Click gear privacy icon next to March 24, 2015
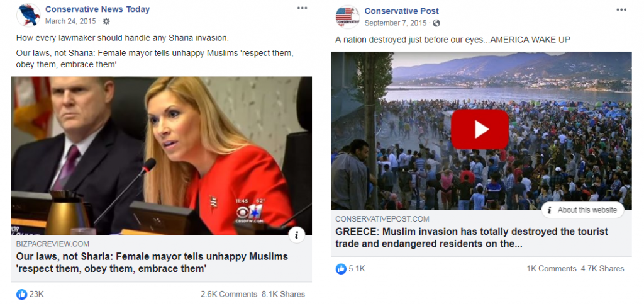The width and height of the screenshot is (644, 306). pos(106,21)
